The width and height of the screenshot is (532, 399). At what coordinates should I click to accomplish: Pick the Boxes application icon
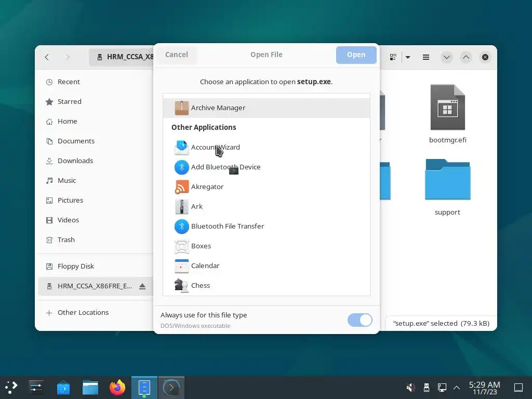[181, 246]
